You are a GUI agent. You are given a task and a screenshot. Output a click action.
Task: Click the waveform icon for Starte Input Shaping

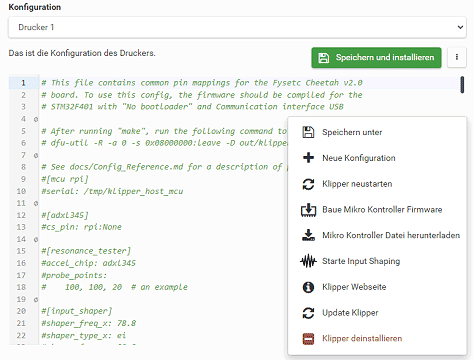point(308,261)
